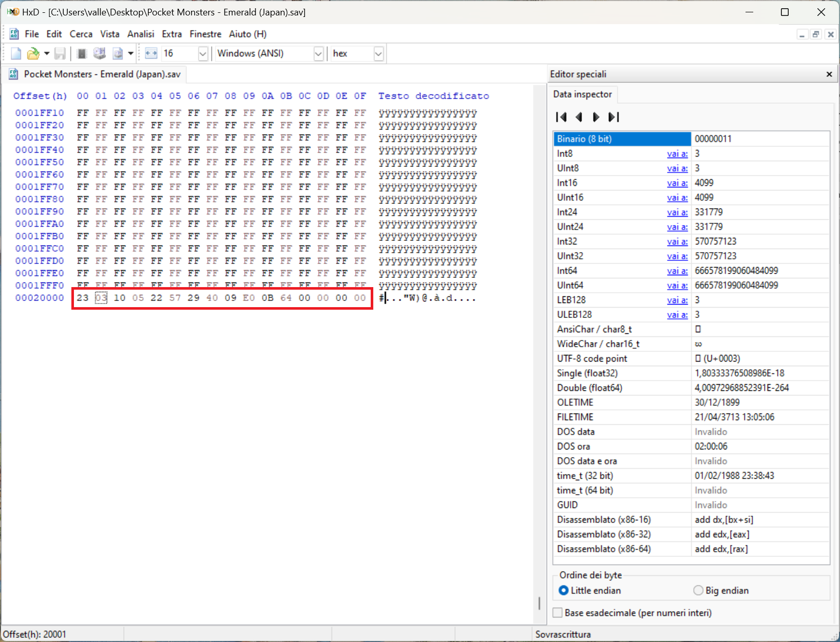Enable Base esadecimale checkbox

pos(558,613)
